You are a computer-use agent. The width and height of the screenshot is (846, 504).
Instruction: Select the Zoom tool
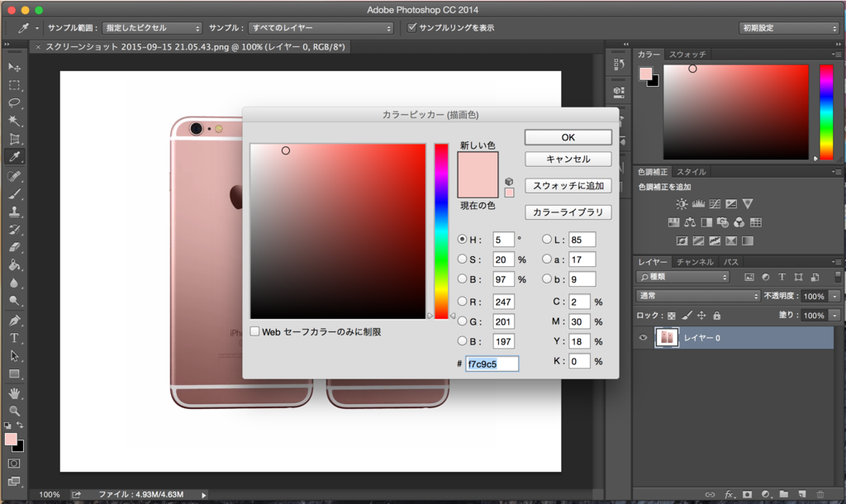15,411
